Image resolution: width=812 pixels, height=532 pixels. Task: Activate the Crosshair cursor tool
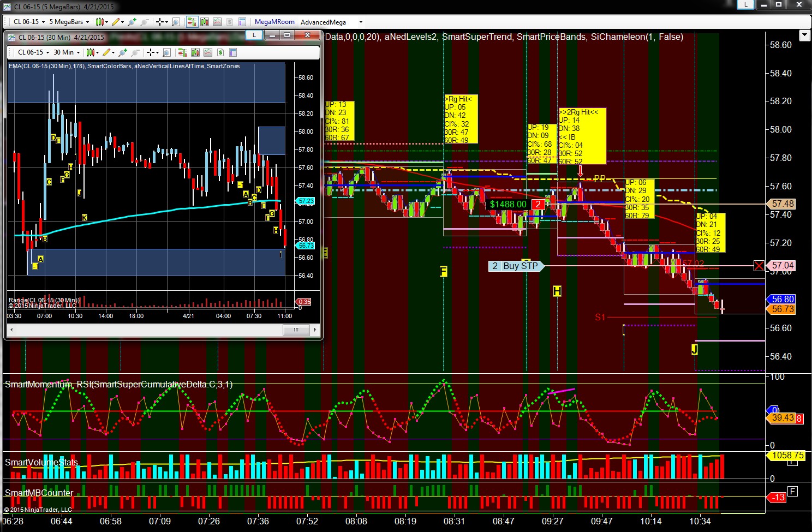(x=159, y=22)
